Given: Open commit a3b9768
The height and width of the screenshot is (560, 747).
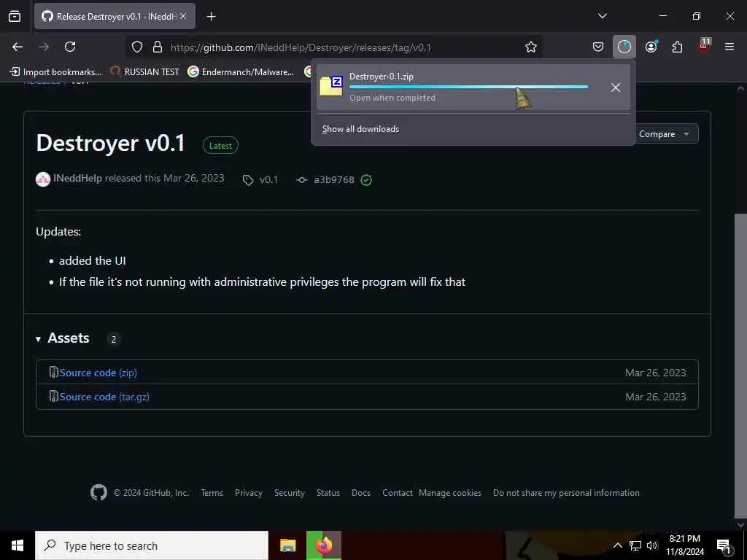Looking at the screenshot, I should click(334, 180).
